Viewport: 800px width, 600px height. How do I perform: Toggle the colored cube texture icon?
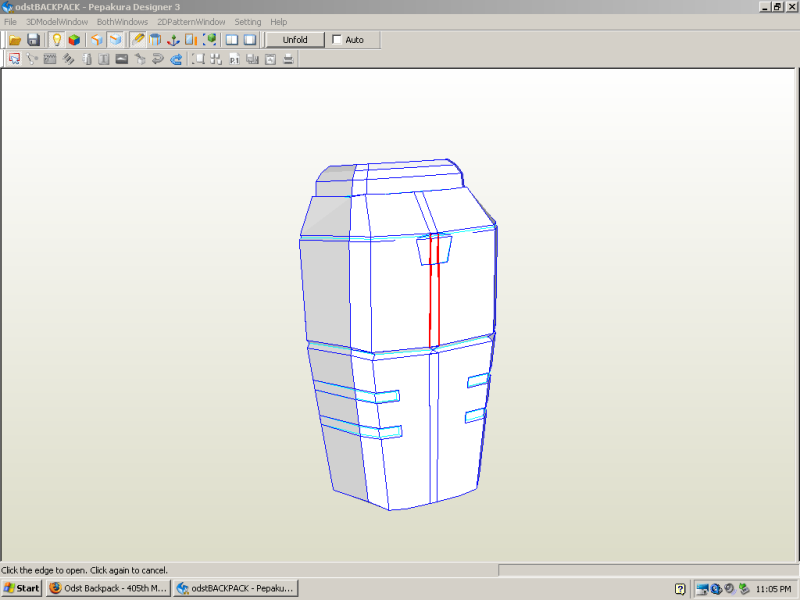click(74, 40)
